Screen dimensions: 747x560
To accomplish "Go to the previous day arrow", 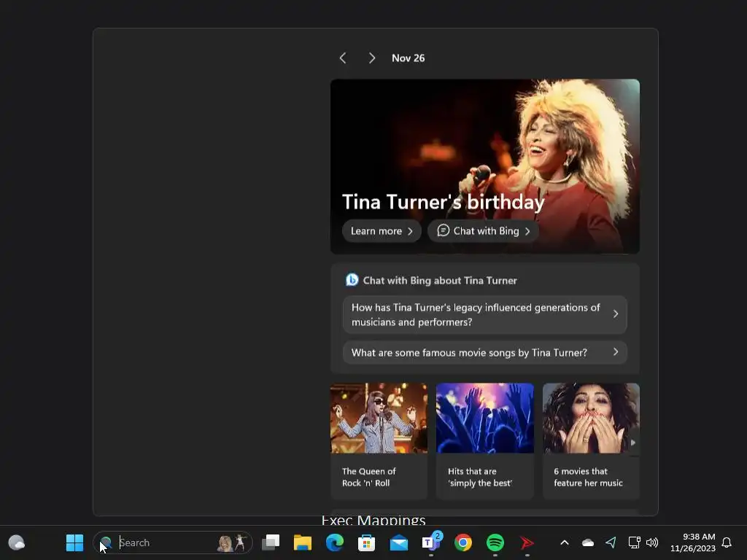I will point(343,58).
